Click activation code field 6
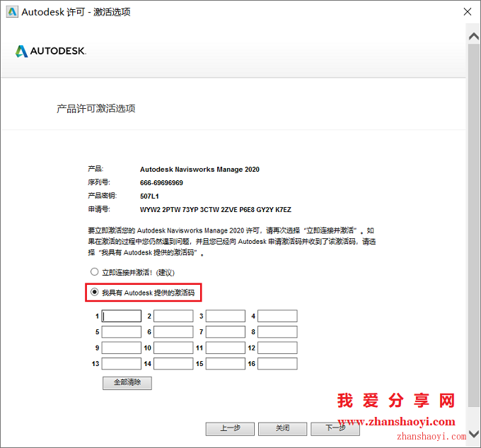Viewport: 481px width, 448px height. click(173, 332)
